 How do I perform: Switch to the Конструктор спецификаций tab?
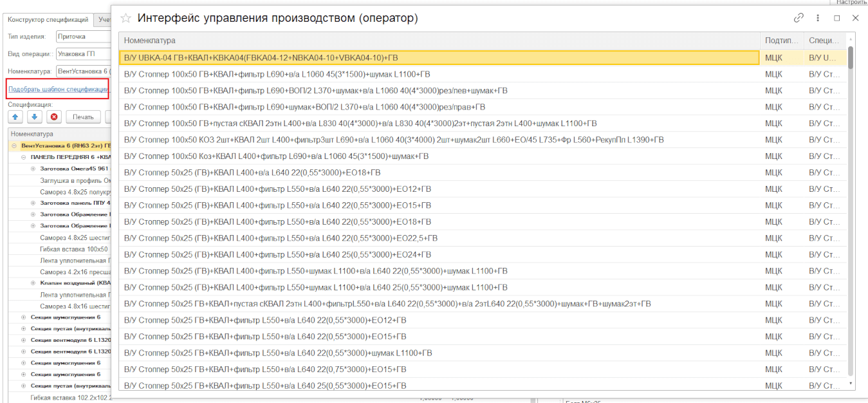[x=47, y=20]
